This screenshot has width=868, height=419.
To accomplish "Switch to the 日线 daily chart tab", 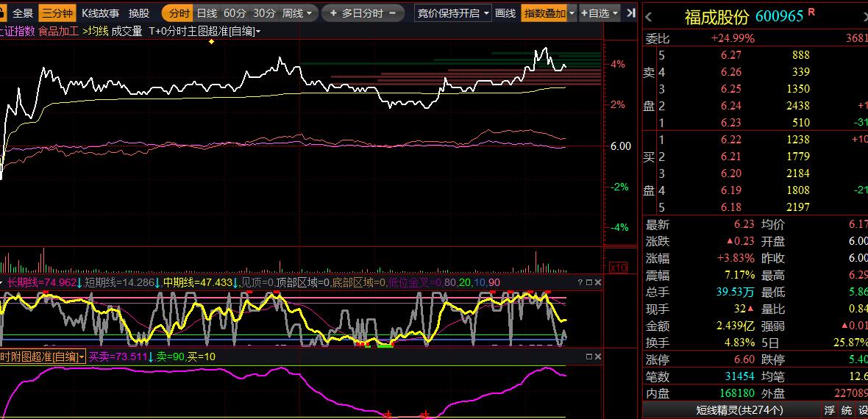I will [207, 13].
